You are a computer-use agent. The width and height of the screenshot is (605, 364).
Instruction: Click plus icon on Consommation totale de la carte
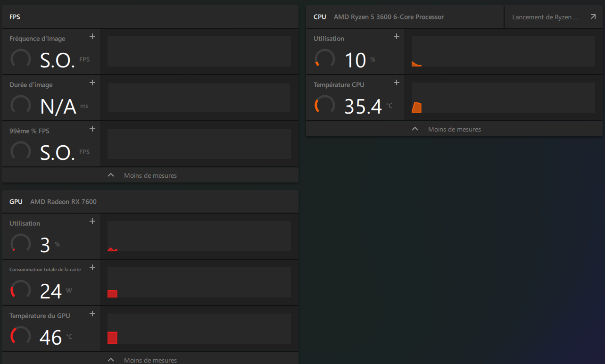coord(92,267)
